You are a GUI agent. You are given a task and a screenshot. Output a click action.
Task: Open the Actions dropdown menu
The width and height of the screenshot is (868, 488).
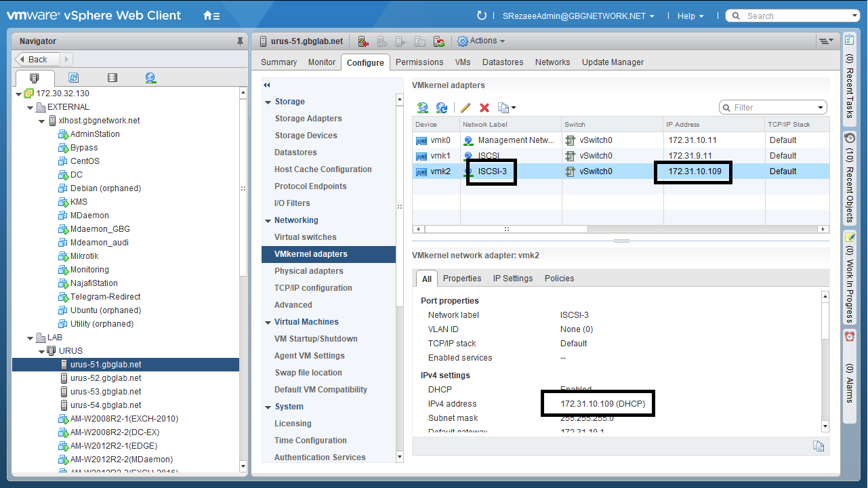coord(482,41)
